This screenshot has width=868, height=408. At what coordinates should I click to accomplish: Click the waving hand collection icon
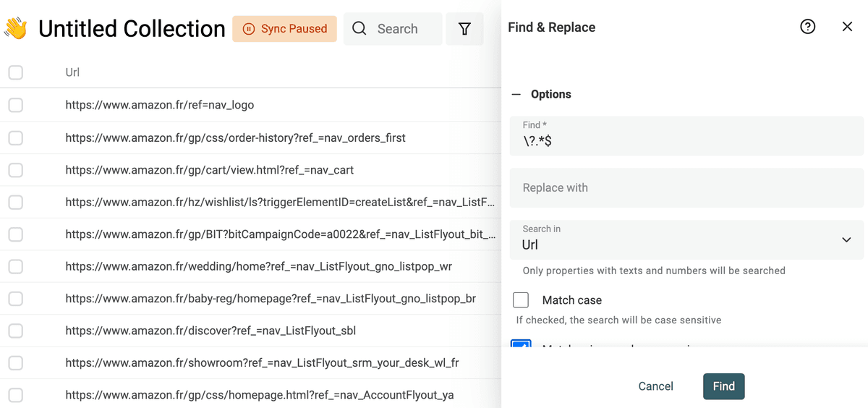(16, 29)
